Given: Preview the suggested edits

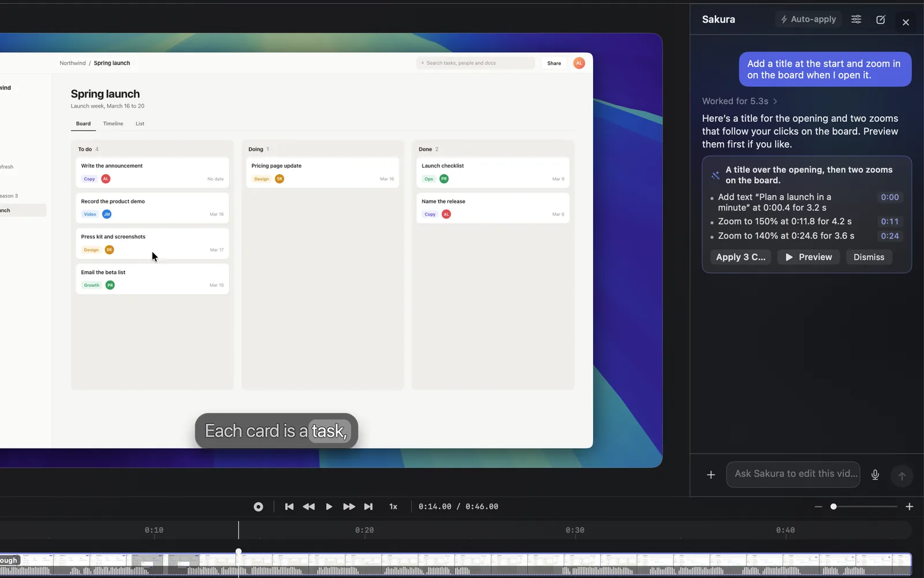Looking at the screenshot, I should tap(808, 257).
